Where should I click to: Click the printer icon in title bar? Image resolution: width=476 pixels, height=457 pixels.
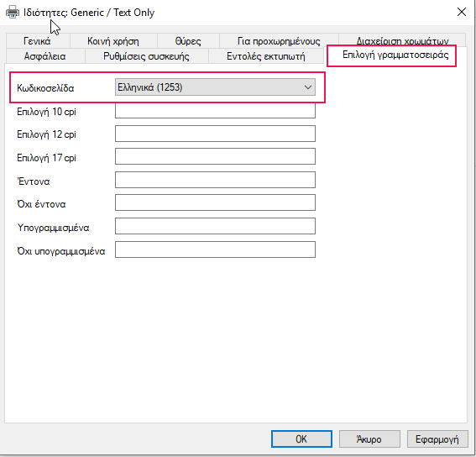(x=13, y=12)
